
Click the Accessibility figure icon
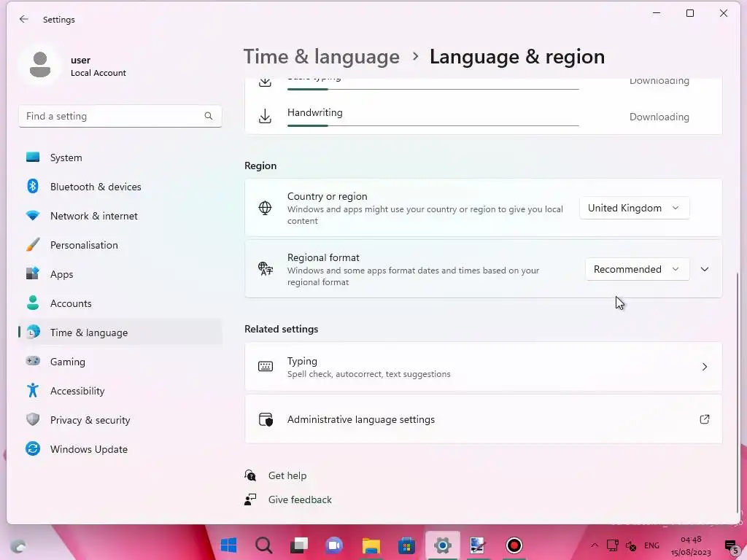click(33, 391)
